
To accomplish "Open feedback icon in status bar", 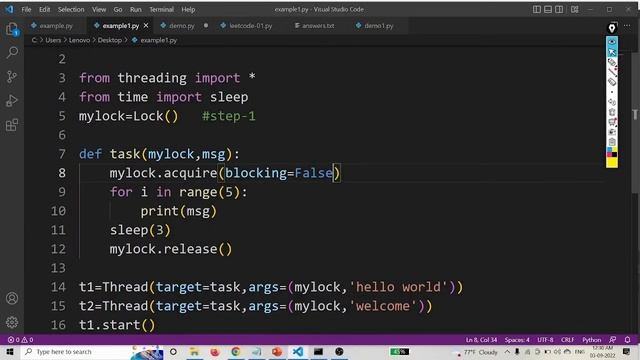I will point(613,340).
